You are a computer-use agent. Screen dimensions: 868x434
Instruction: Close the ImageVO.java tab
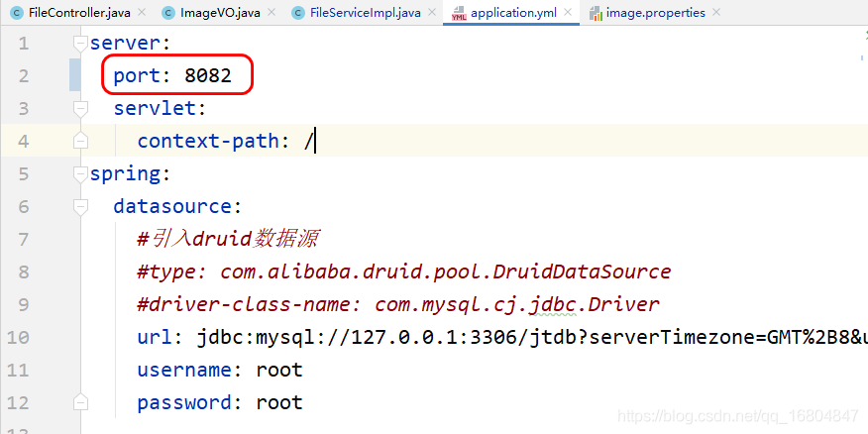coord(271,12)
